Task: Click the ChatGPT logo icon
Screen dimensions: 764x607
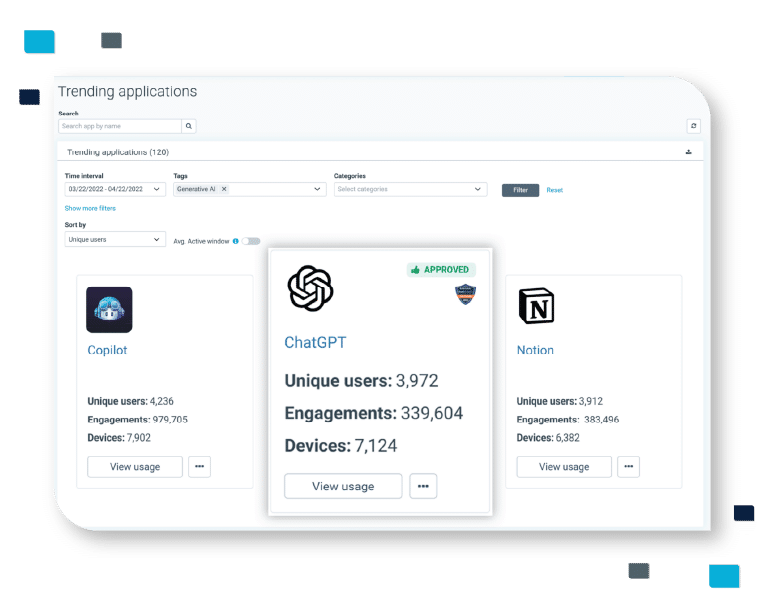Action: point(310,288)
